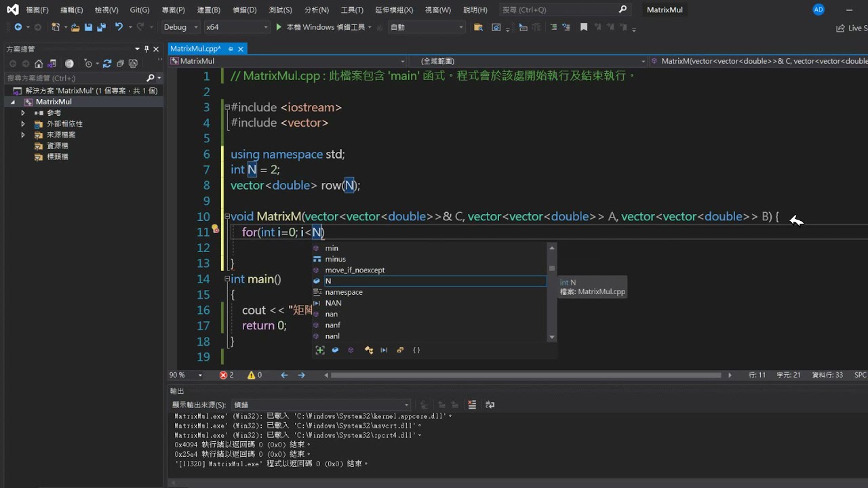The image size is (868, 488).
Task: Toggle the typedef filter in IntelliSense
Action: point(400,350)
